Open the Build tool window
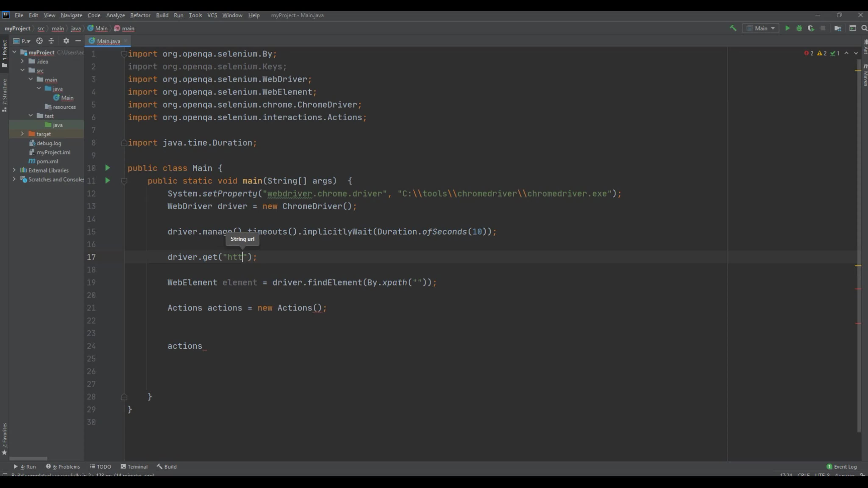This screenshot has height=488, width=868. click(167, 466)
